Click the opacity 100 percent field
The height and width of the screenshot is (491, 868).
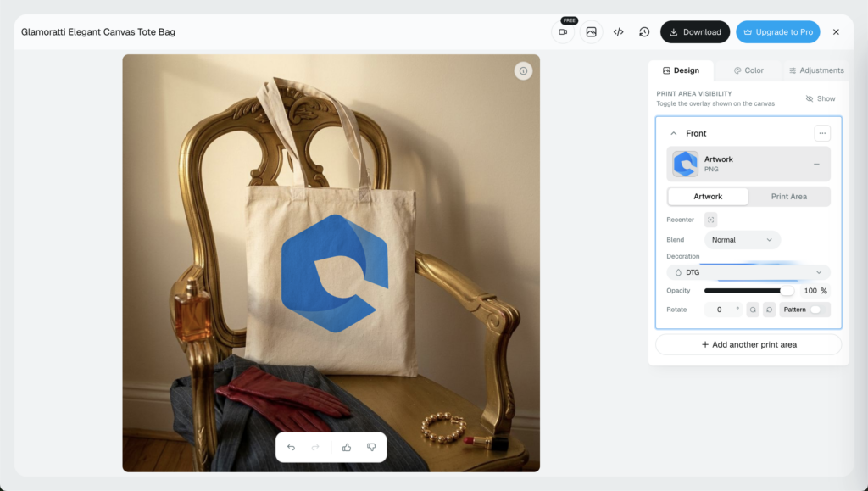815,291
